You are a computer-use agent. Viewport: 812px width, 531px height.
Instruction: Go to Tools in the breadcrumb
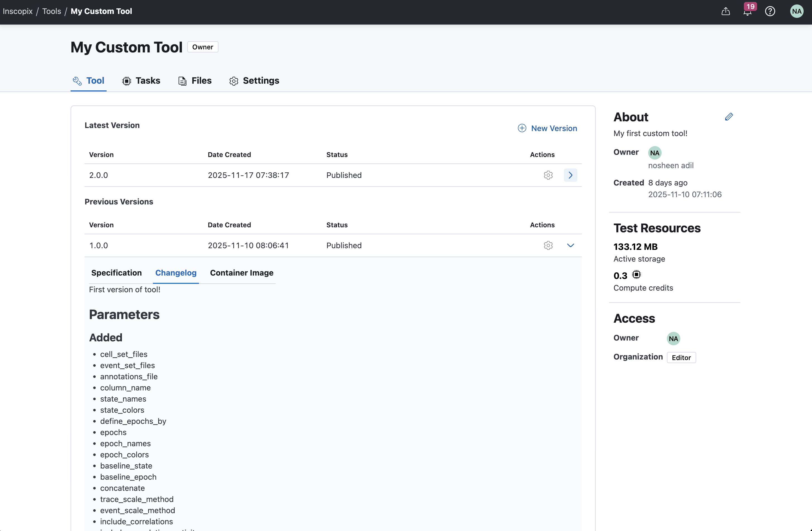click(x=52, y=11)
